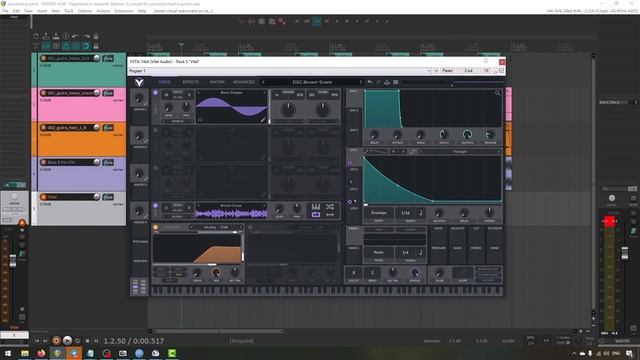The height and width of the screenshot is (360, 640).
Task: Click the Vital track name field
Action: pyautogui.click(x=71, y=197)
